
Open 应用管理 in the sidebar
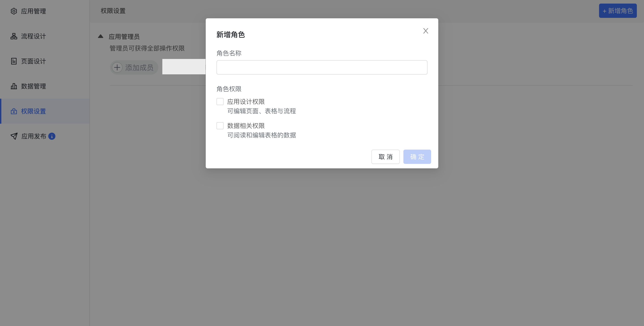[x=45, y=11]
